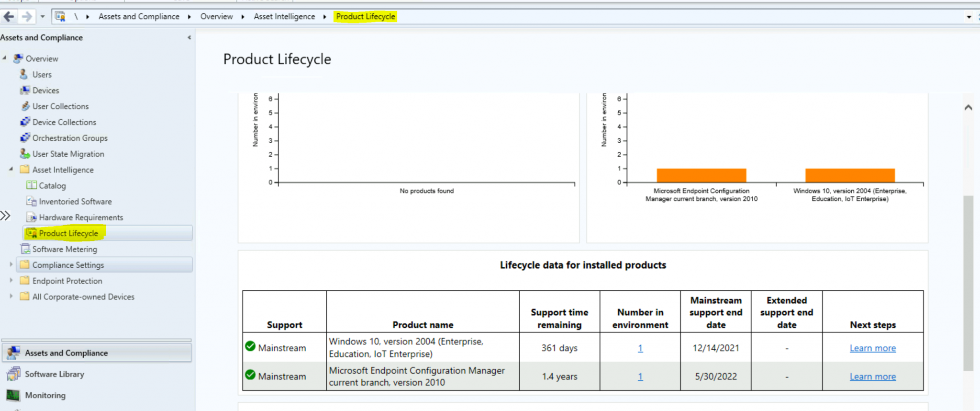Image resolution: width=980 pixels, height=411 pixels.
Task: Click the vertical scrollbar thumb
Action: (x=969, y=283)
